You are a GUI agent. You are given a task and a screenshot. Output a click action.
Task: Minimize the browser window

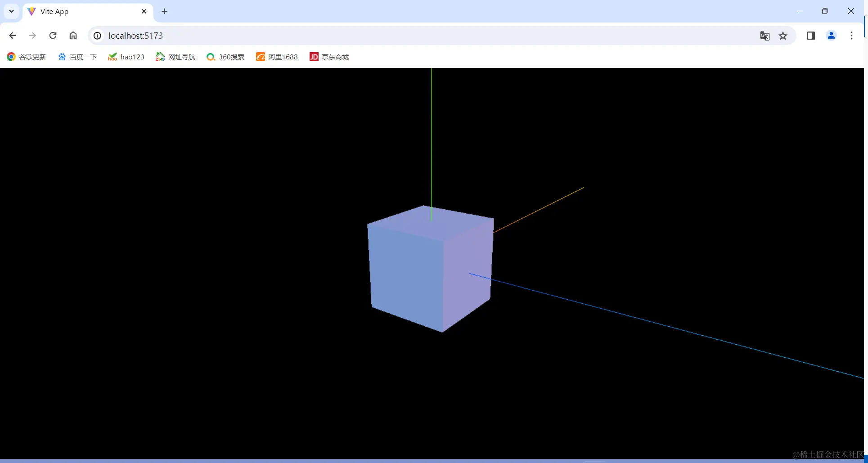800,11
